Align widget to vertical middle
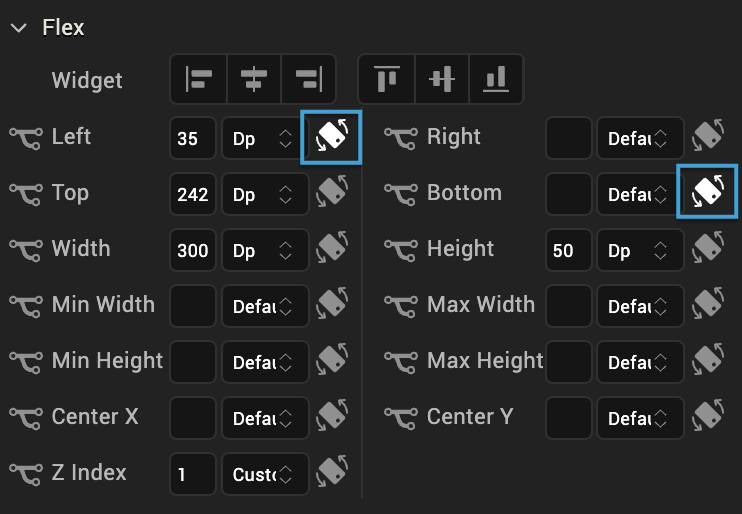 [441, 80]
